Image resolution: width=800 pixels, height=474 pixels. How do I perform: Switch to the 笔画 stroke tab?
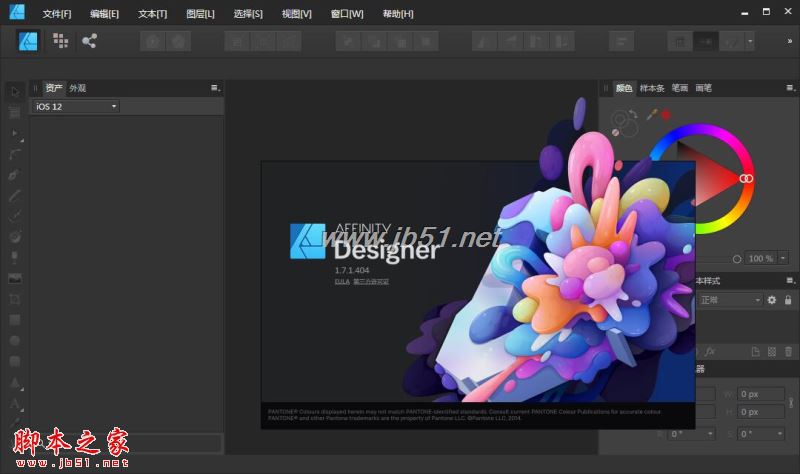(680, 88)
